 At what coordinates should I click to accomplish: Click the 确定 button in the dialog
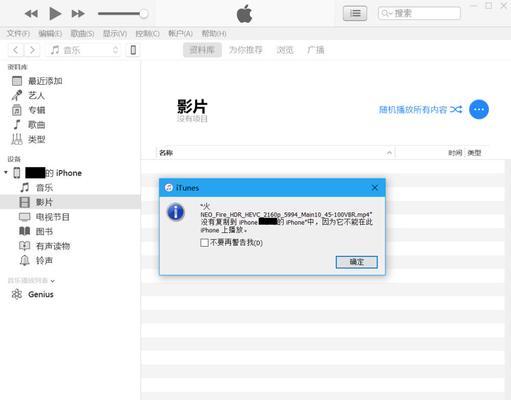356,262
